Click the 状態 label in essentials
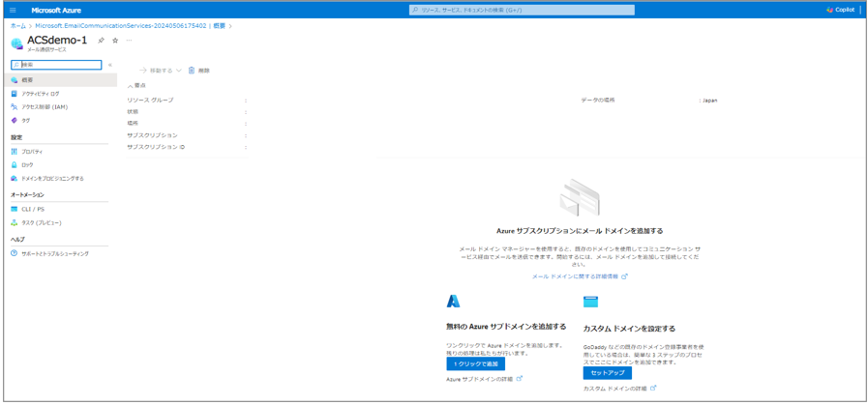The image size is (868, 405). tap(133, 112)
